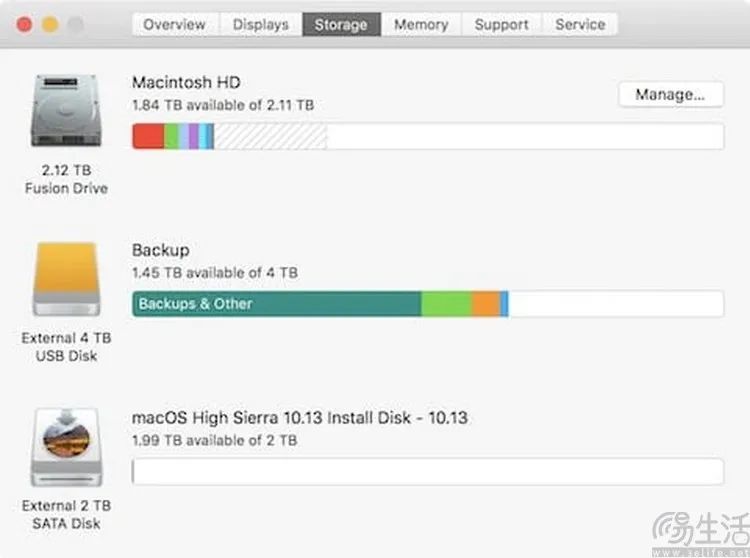Go to the Memory tab

(421, 24)
